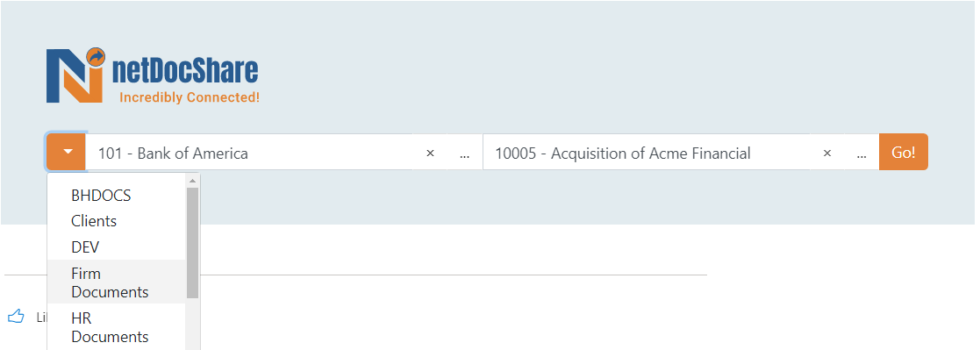Screen dimensions: 980x350
Task: Collapse the orange cabinet dropdown caret
Action: pos(67,152)
